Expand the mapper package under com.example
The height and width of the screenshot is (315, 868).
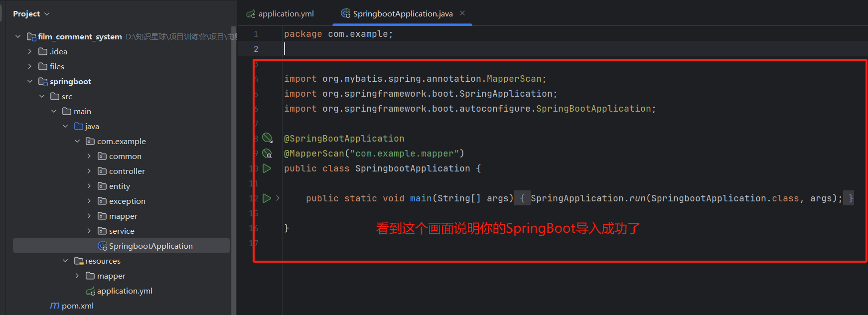click(89, 216)
